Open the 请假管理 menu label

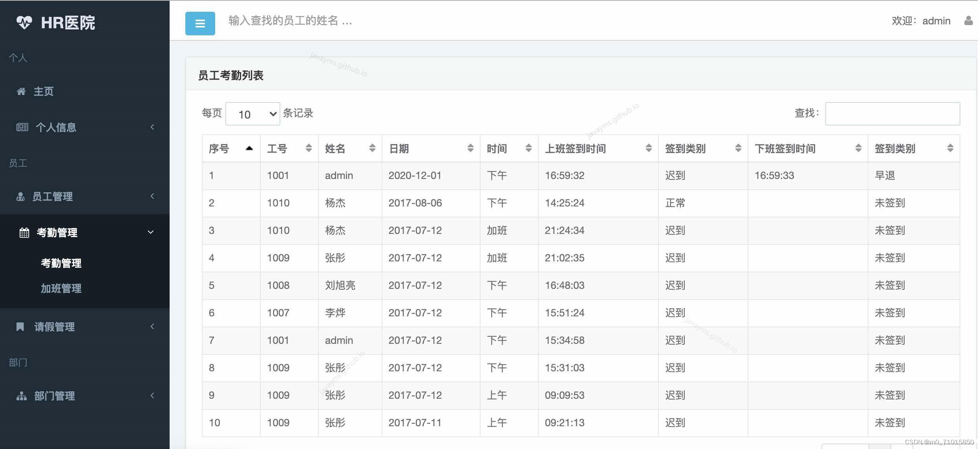pyautogui.click(x=55, y=327)
